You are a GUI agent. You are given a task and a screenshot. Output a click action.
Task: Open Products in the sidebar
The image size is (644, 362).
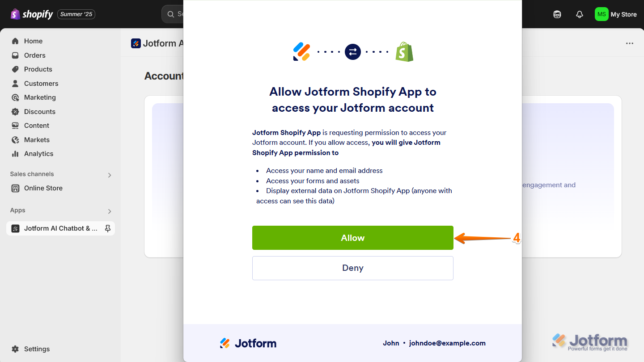38,69
